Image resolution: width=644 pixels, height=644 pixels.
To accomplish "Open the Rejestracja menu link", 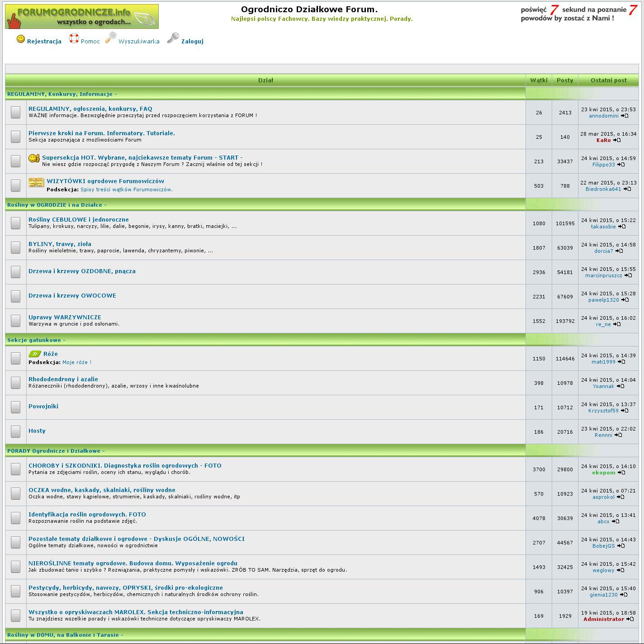I will [44, 41].
